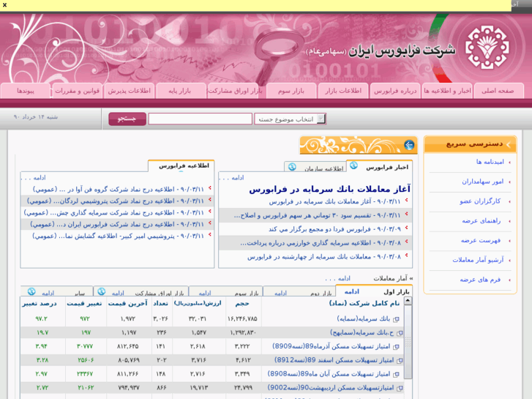Viewport: 532px width, 399px height.
Task: Select کارگزاران عضو in quick access sidebar
Action: pyautogui.click(x=481, y=201)
